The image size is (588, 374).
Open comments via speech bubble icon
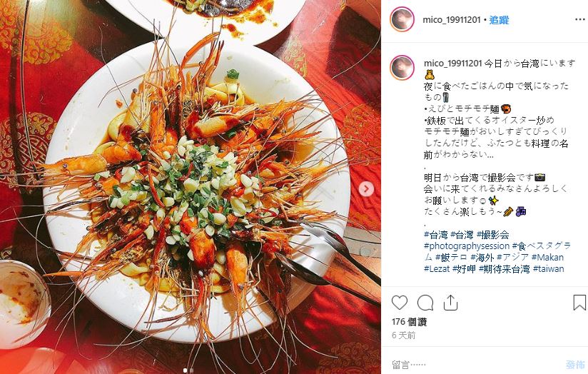click(x=425, y=303)
